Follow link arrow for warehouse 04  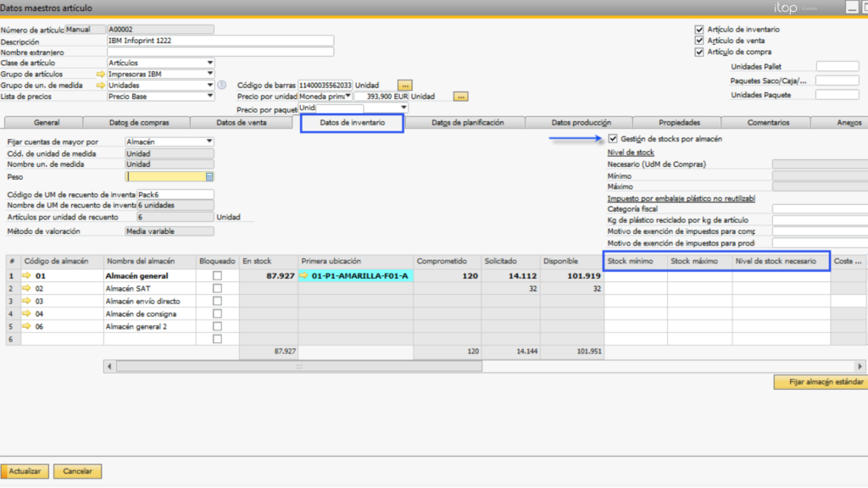pyautogui.click(x=26, y=313)
